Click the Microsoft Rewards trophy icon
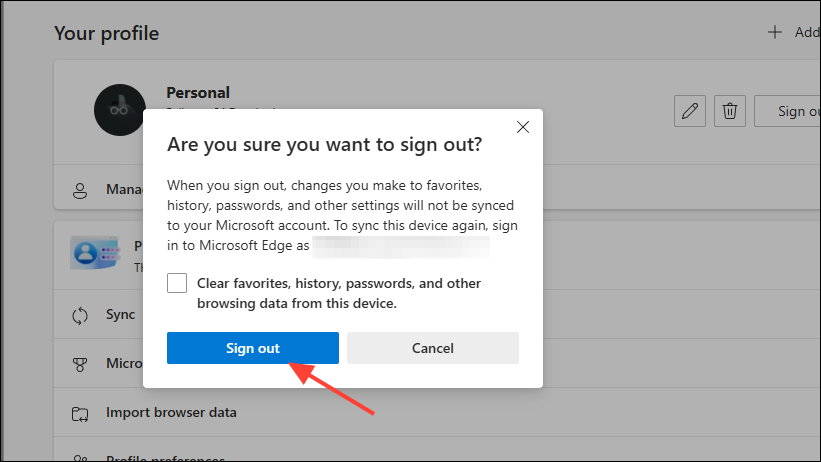 tap(80, 364)
